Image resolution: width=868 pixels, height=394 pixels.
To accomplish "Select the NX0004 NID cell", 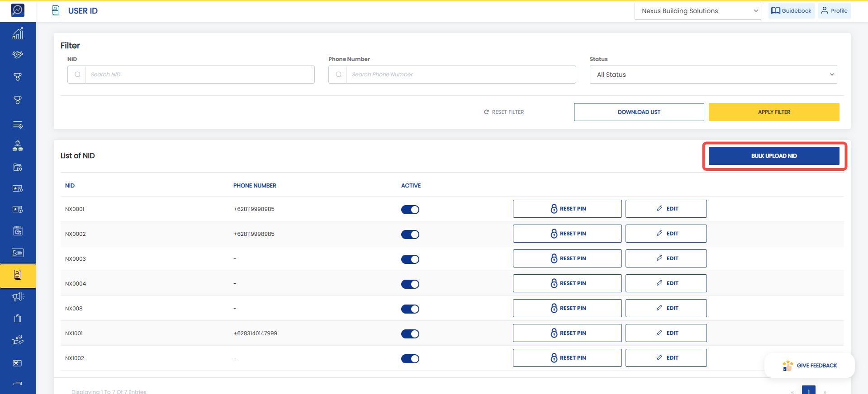I will pos(76,284).
